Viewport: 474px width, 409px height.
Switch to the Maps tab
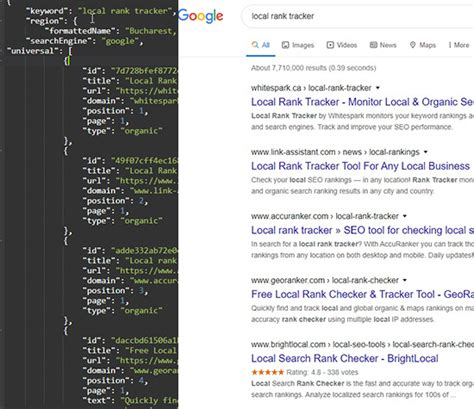point(423,45)
